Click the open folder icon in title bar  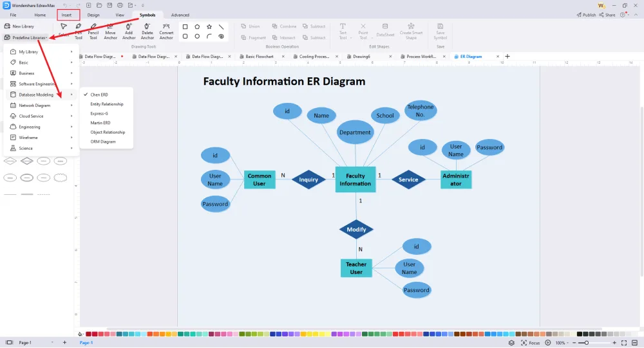pos(99,5)
